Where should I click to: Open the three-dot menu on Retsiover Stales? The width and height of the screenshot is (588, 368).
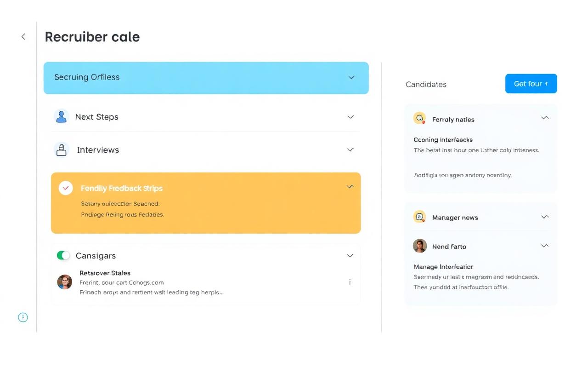pos(350,282)
